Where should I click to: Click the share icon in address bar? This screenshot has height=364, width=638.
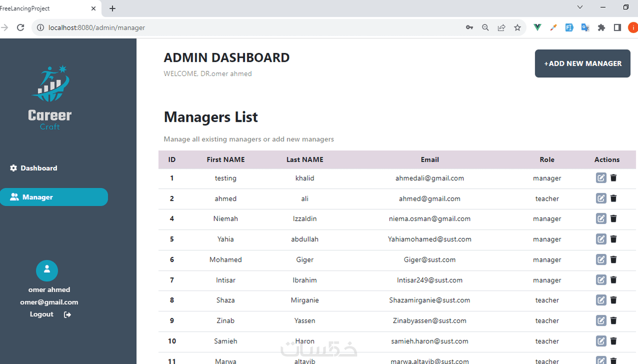coord(501,27)
